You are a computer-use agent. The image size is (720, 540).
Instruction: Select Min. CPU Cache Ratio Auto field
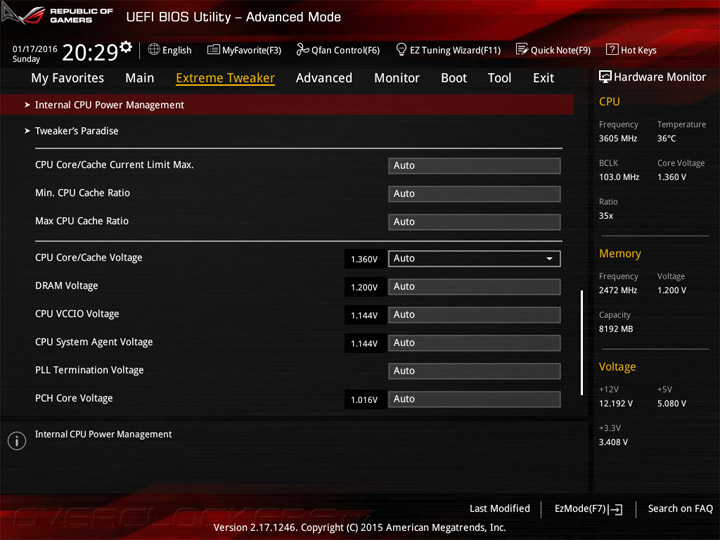click(x=474, y=194)
